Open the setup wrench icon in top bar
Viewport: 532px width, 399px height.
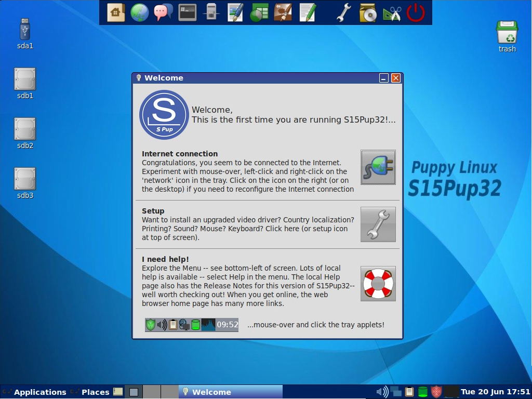[344, 12]
